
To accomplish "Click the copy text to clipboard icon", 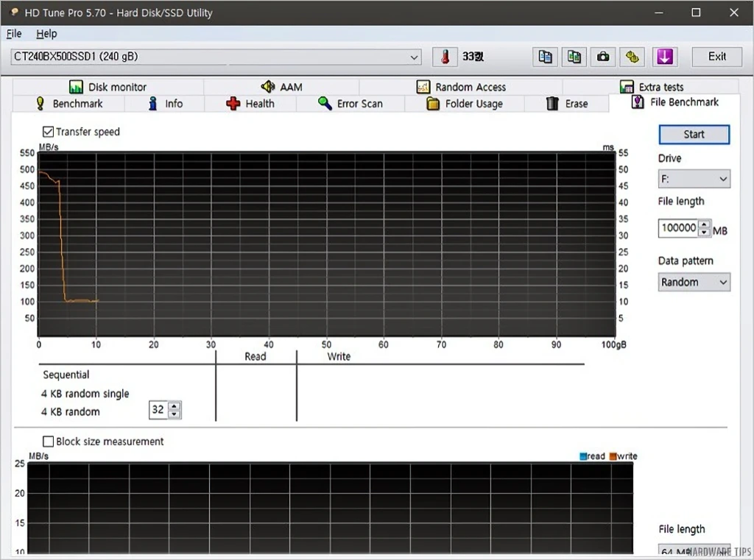I will coord(545,57).
